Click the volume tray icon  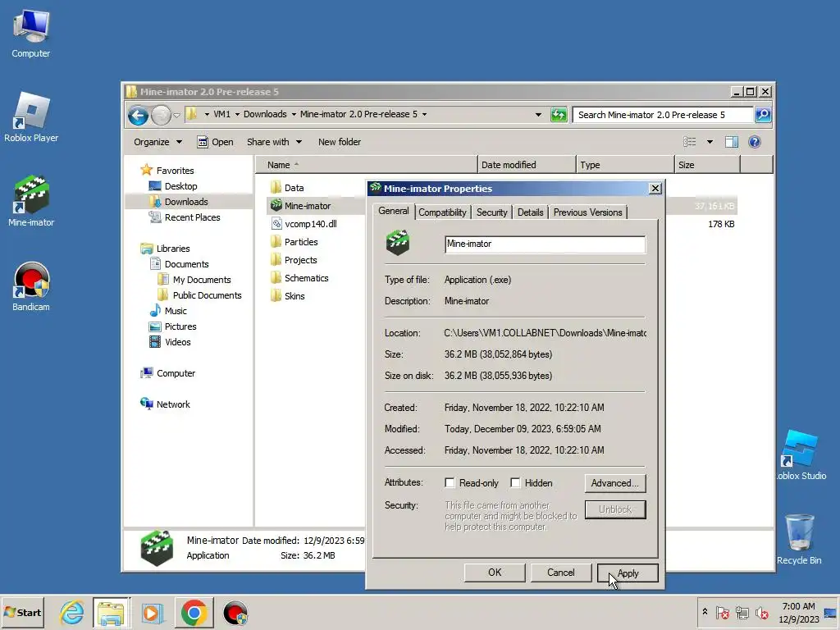click(x=761, y=613)
